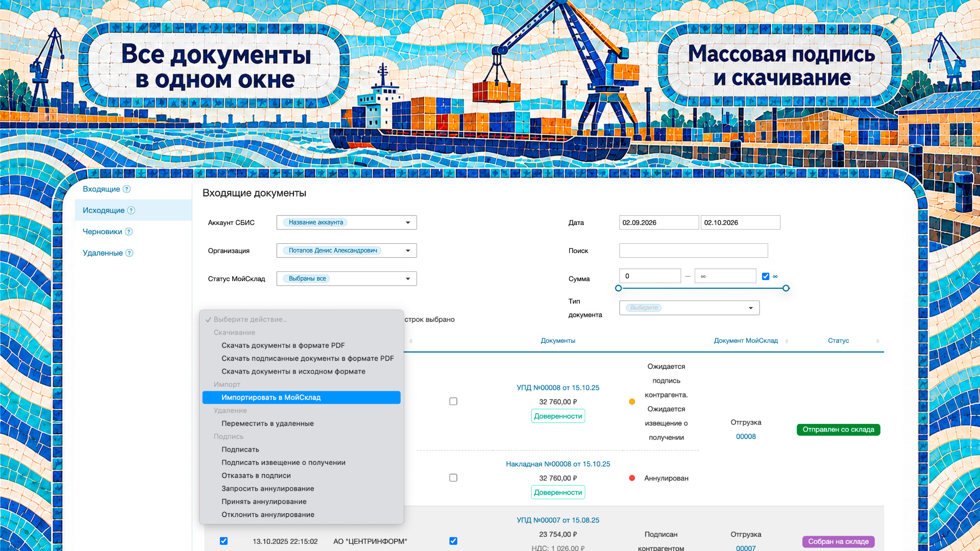980x551 pixels.
Task: Open the Организация dropdown
Action: [347, 251]
